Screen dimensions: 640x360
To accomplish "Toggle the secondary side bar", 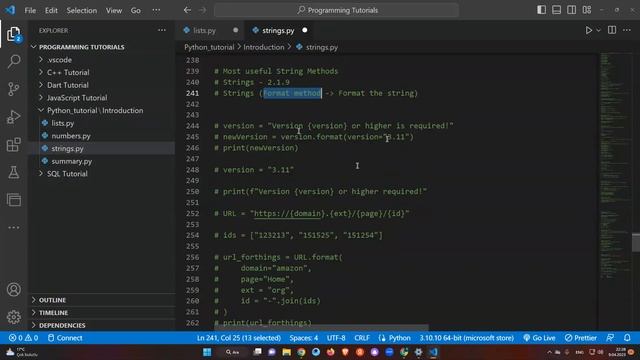I will [x=571, y=10].
